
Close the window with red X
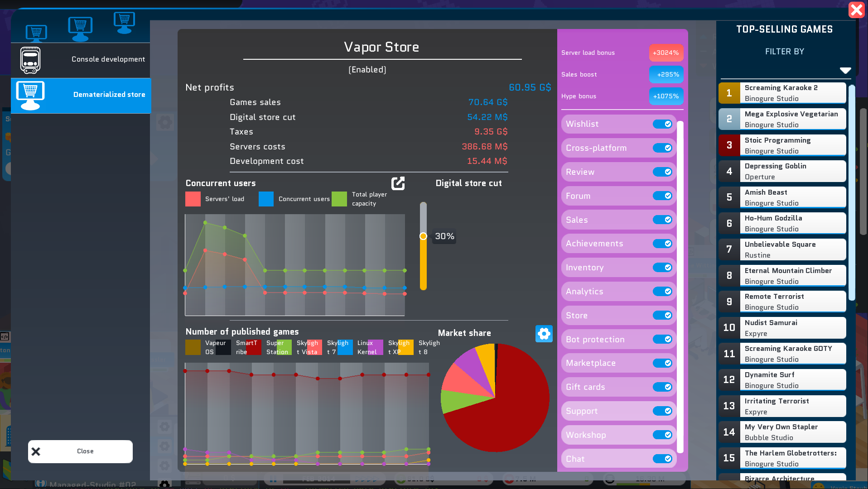click(x=857, y=10)
